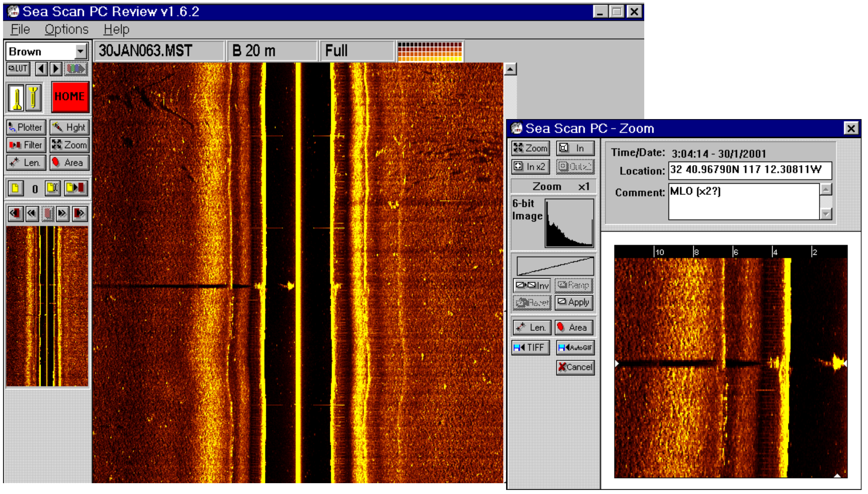The height and width of the screenshot is (494, 868).
Task: Click the histogram graph in Zoom window
Action: (x=569, y=223)
